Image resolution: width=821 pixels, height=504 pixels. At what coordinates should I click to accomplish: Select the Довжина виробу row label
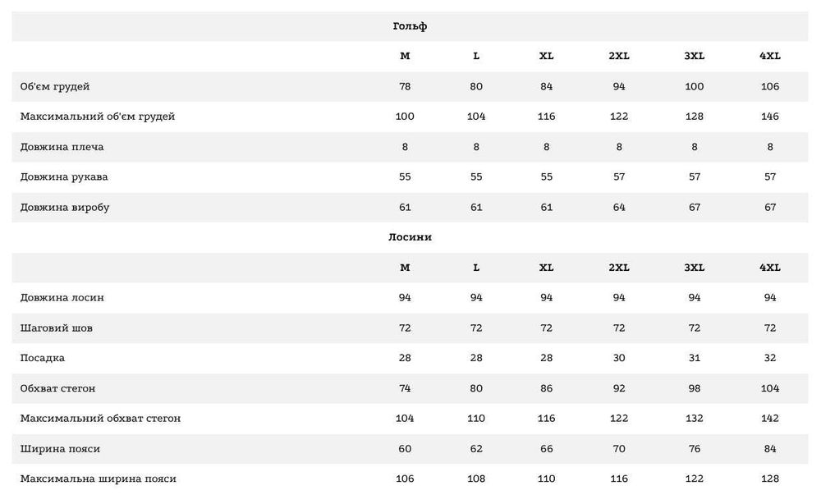tap(65, 207)
